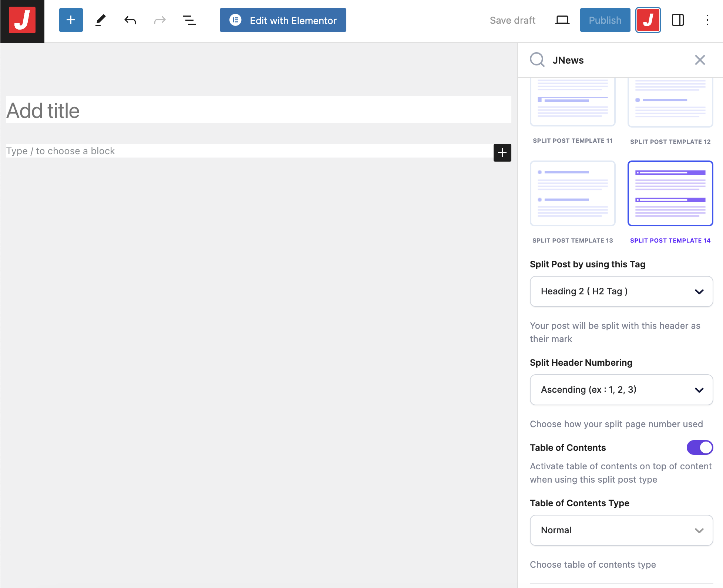Image resolution: width=723 pixels, height=588 pixels.
Task: Expand Split Post by Tag dropdown
Action: (621, 291)
